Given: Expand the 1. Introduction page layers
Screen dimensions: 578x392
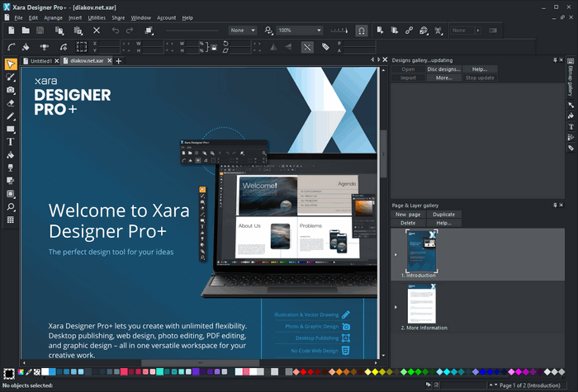Looking at the screenshot, I should (396, 254).
